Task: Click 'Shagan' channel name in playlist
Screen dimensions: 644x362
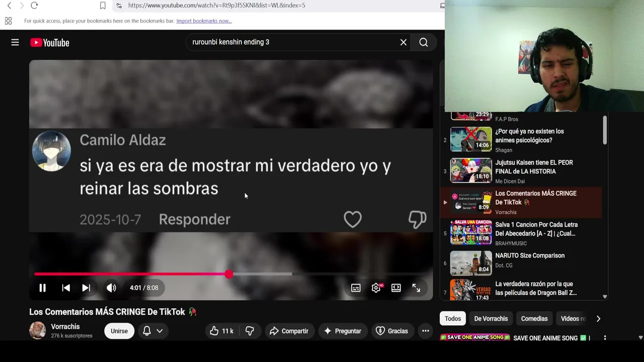Action: tap(504, 150)
